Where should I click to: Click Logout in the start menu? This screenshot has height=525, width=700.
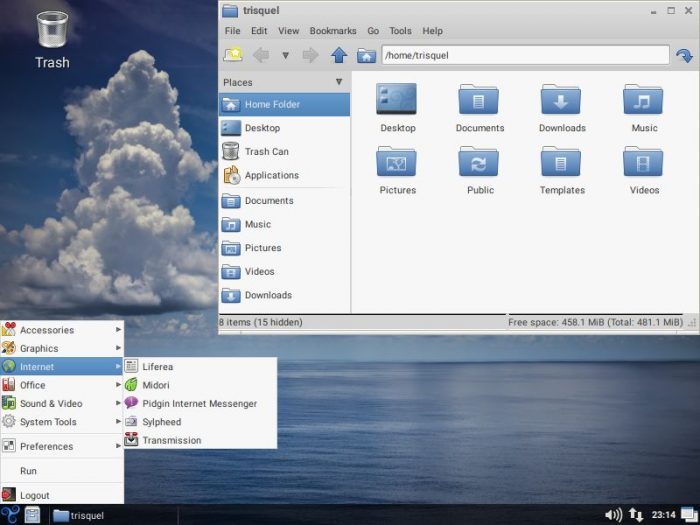(34, 495)
